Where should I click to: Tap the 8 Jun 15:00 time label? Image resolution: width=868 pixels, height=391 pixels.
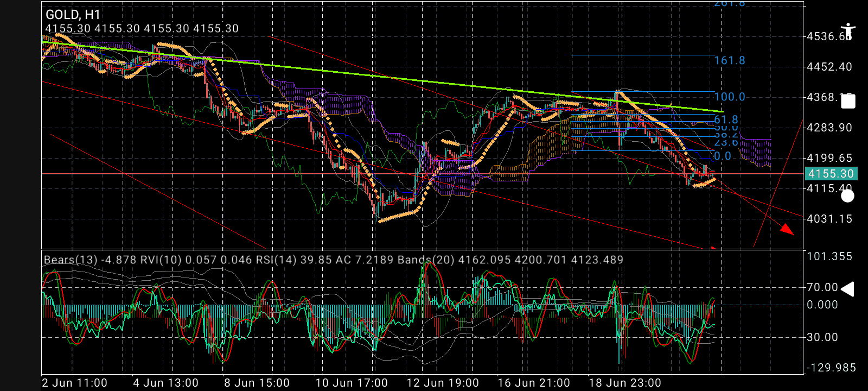pyautogui.click(x=257, y=383)
